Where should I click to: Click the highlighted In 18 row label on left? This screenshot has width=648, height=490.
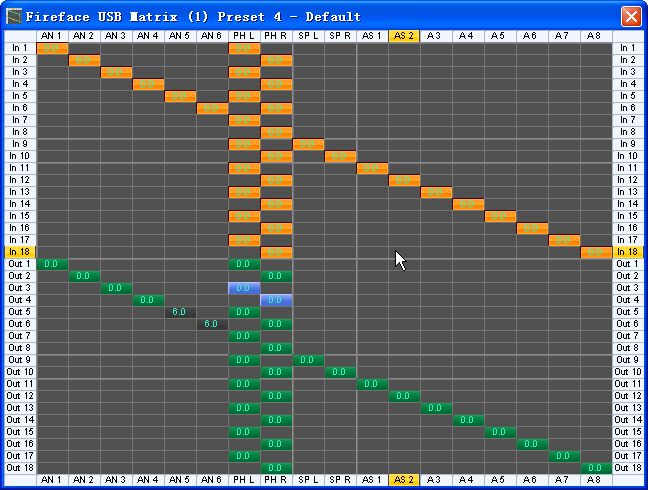click(19, 252)
